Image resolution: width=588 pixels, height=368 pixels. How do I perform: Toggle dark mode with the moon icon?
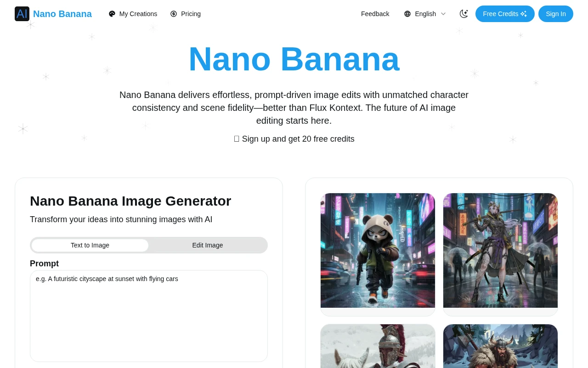click(x=464, y=14)
